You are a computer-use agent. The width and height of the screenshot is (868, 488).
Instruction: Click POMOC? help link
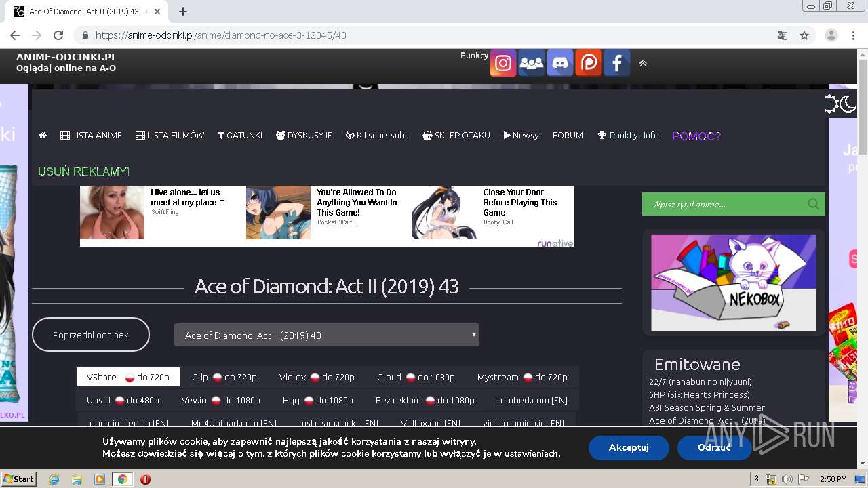696,136
